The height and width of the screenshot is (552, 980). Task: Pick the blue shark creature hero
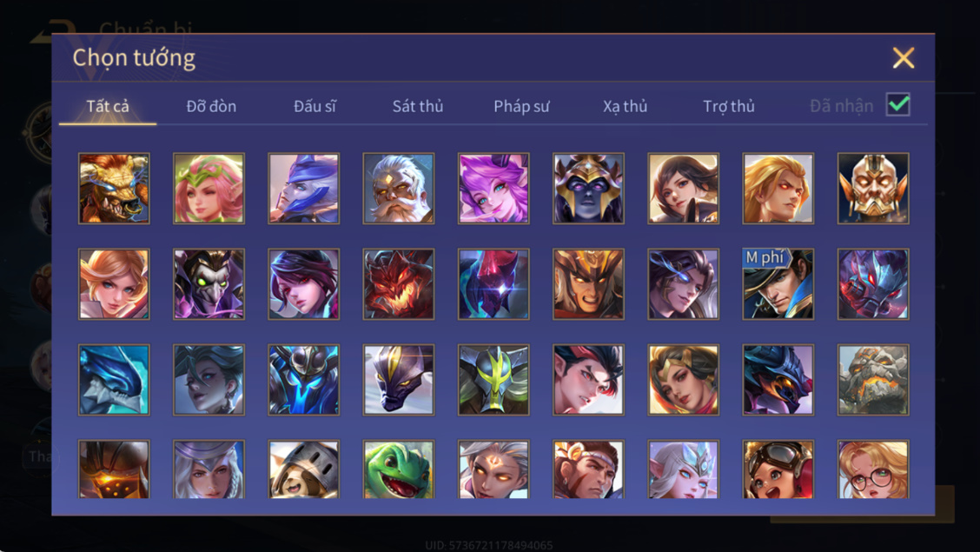click(114, 380)
